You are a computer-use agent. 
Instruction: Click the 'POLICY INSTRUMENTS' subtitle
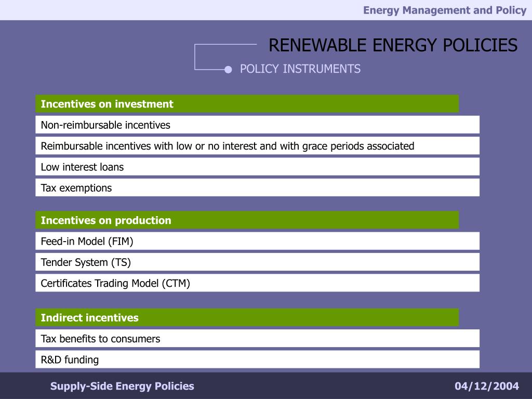coord(300,69)
